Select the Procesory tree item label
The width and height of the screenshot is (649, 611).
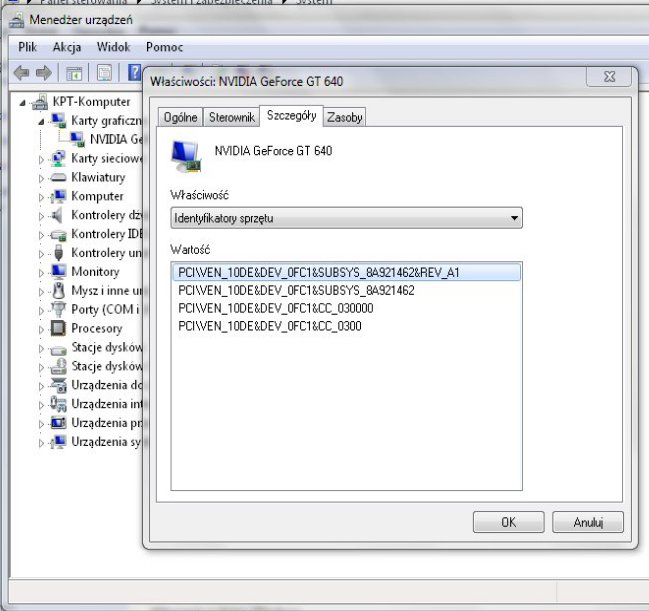tap(96, 328)
